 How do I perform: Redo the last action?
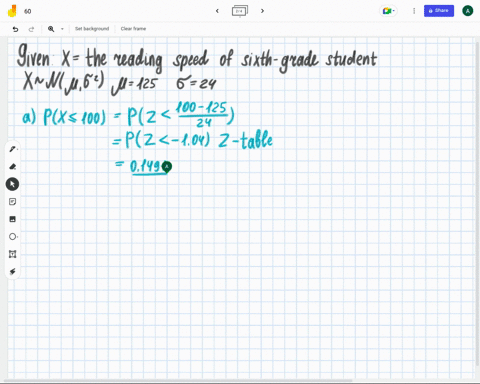tap(31, 29)
